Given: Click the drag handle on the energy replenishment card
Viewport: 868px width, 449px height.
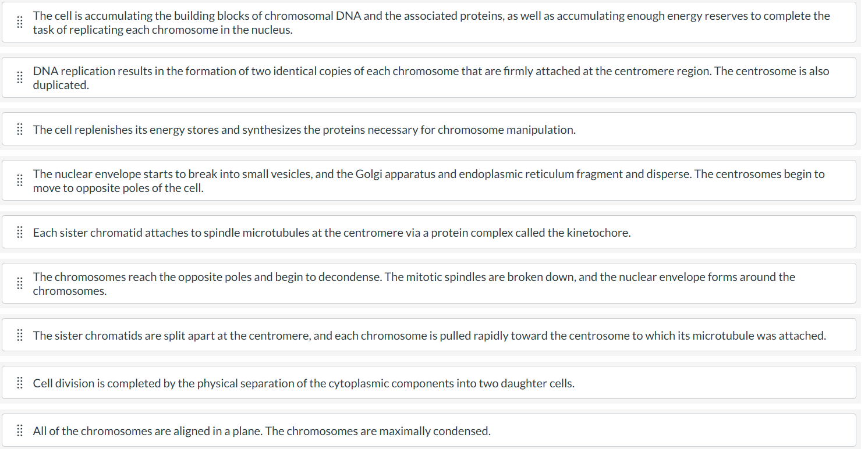Looking at the screenshot, I should coord(19,129).
